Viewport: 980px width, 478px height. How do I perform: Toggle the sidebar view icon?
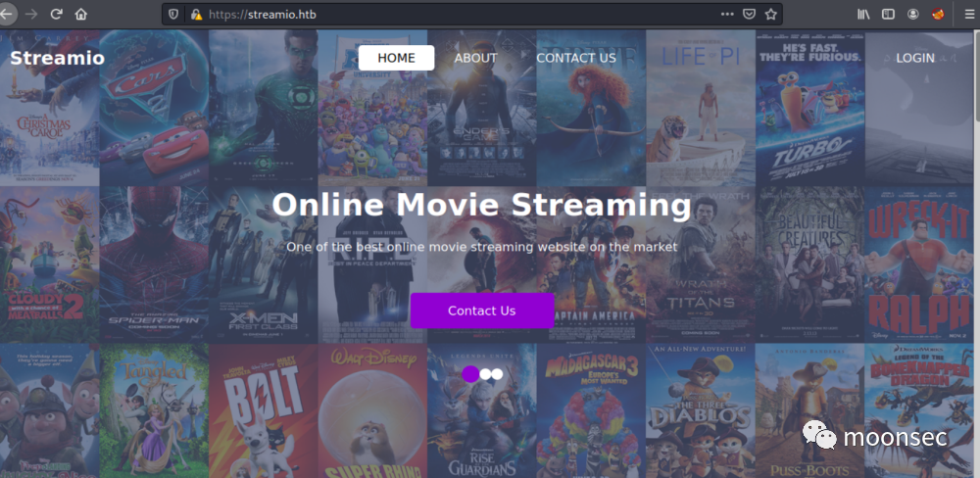pyautogui.click(x=888, y=14)
